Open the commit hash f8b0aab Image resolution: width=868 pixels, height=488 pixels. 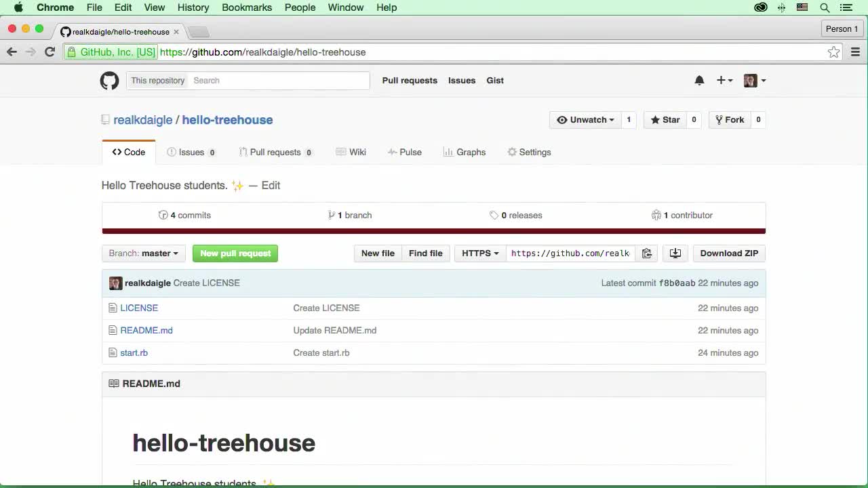pyautogui.click(x=677, y=283)
